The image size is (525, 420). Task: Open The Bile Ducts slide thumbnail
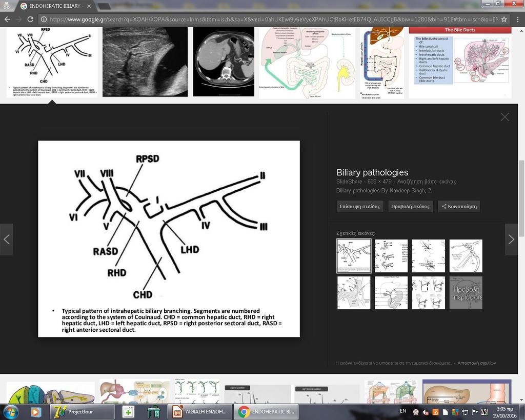[x=460, y=63]
